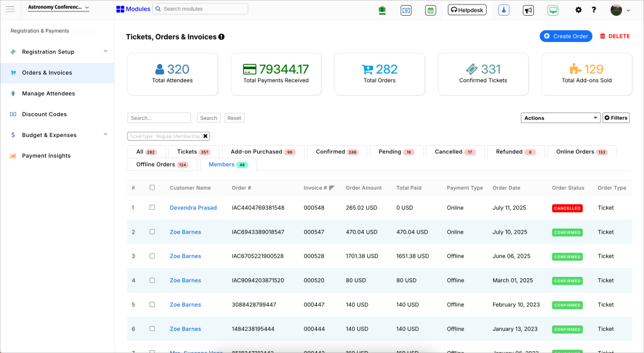Click the Modules grid icon

coord(120,9)
